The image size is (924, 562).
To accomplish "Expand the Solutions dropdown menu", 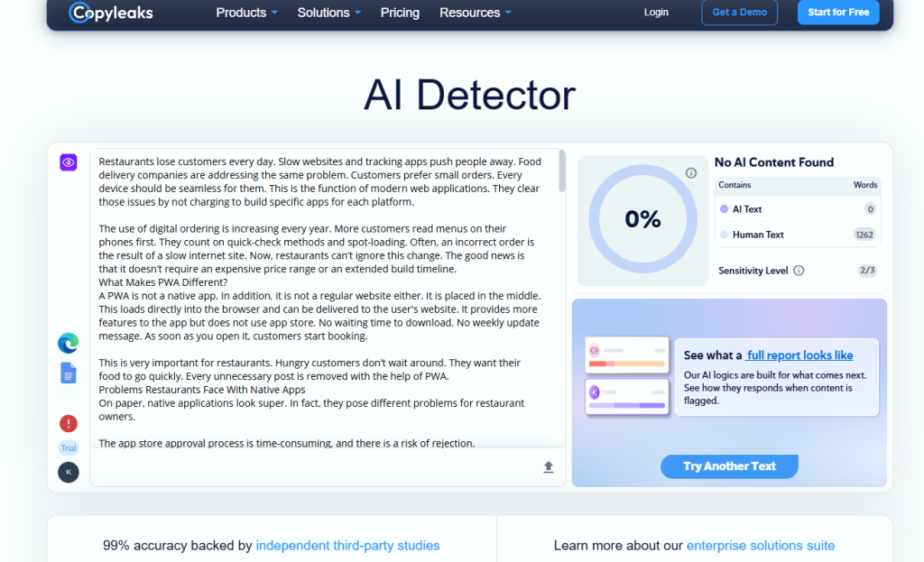I will pos(328,13).
